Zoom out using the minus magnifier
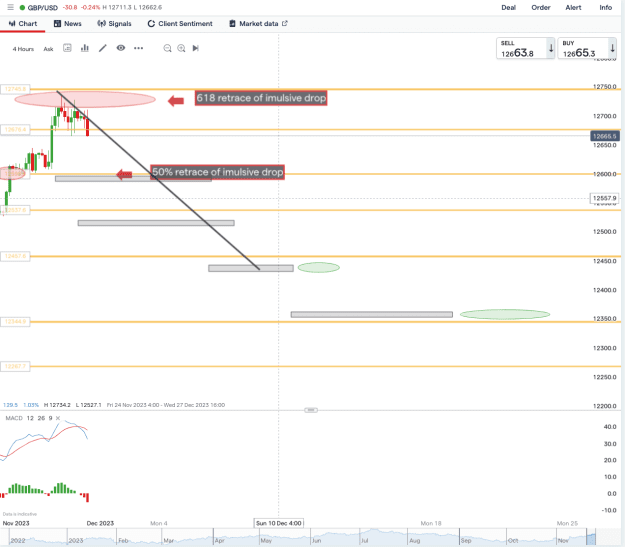The image size is (625, 547). coord(167,48)
